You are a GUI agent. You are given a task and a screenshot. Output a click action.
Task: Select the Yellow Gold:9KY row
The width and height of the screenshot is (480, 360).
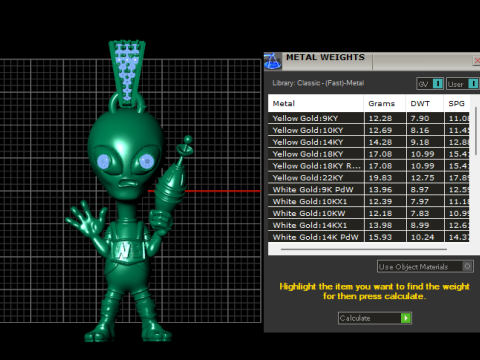click(x=369, y=118)
